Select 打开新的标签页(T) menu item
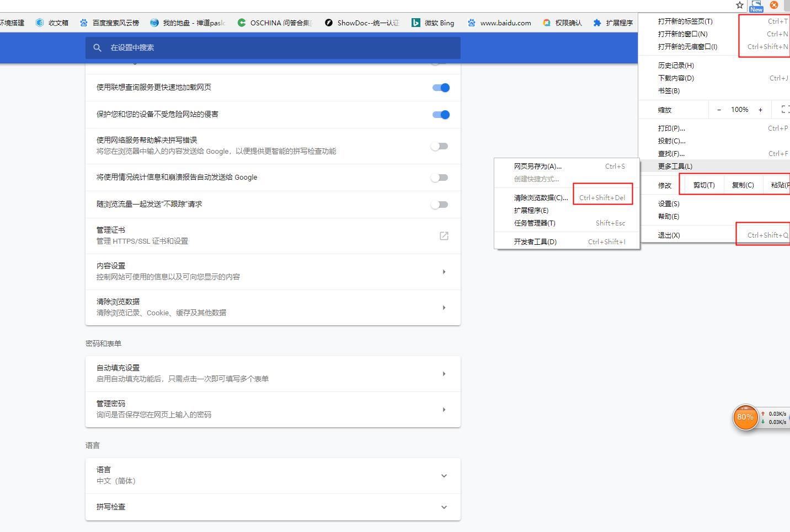The image size is (790, 532). coord(714,22)
